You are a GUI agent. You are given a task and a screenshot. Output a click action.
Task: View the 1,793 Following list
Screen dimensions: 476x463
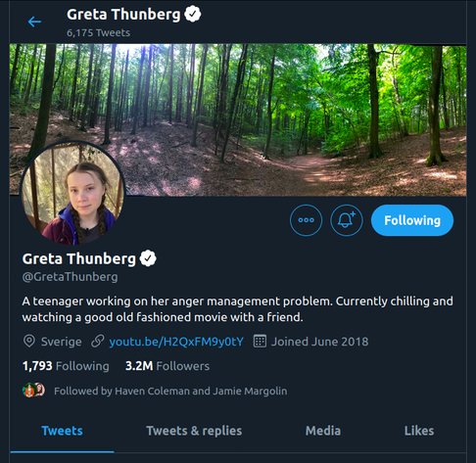click(66, 366)
